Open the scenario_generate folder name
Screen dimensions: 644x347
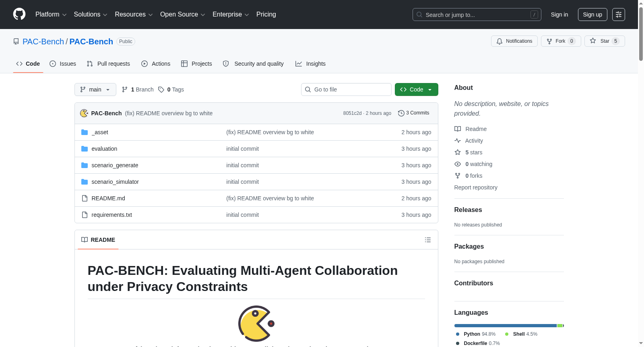(x=115, y=165)
